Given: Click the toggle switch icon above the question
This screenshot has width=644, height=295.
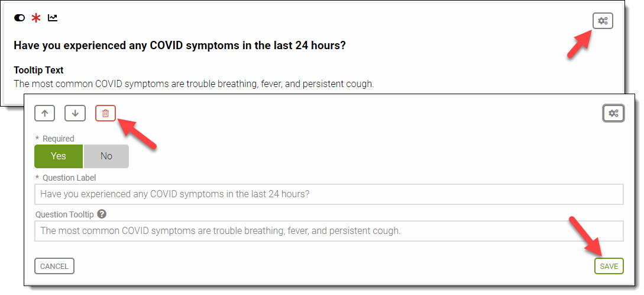Looking at the screenshot, I should pyautogui.click(x=20, y=18).
